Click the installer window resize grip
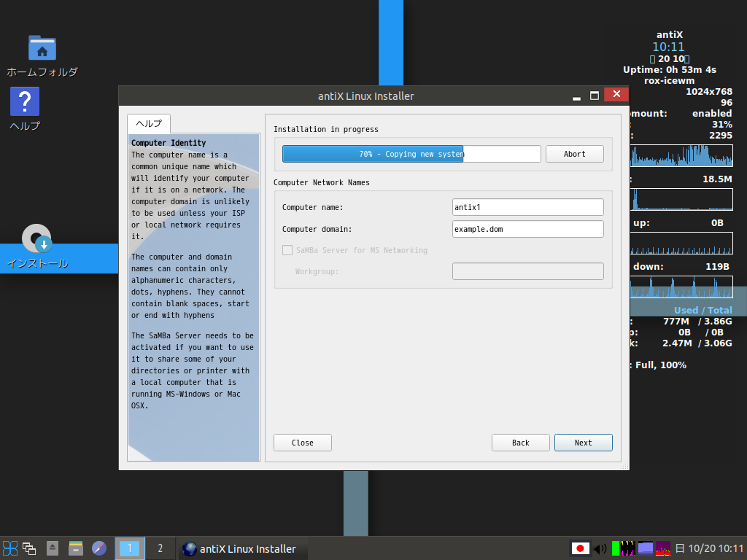The height and width of the screenshot is (560, 747). tap(624, 466)
